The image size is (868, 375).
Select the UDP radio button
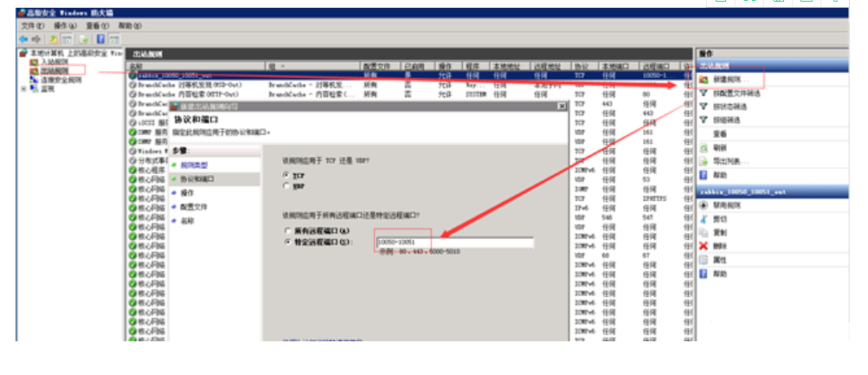coord(286,187)
